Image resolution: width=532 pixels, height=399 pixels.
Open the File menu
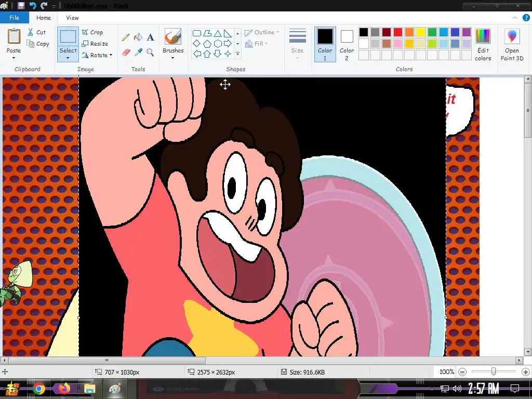click(x=15, y=18)
